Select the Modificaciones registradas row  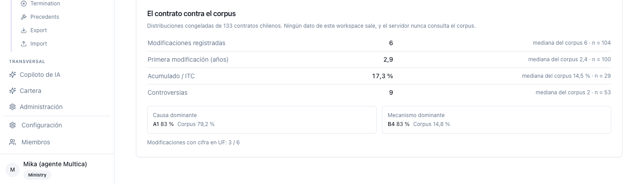coord(379,43)
